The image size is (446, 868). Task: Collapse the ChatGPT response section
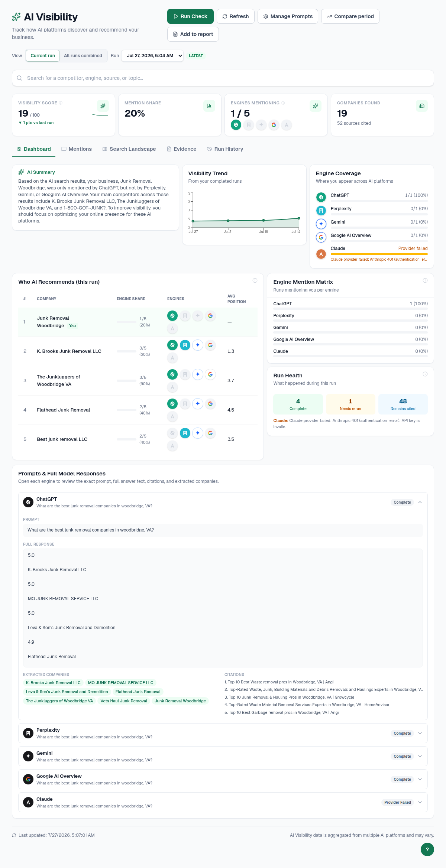(420, 502)
